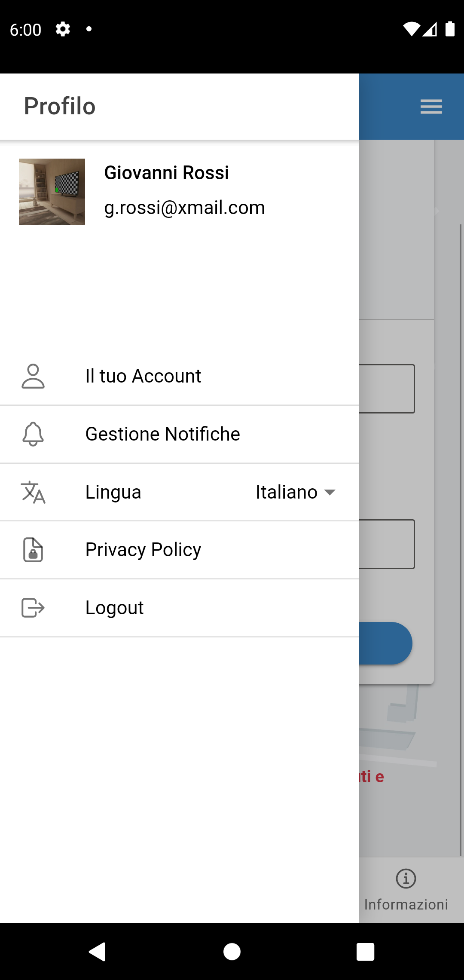Screen dimensions: 464x980
Task: Click the bell notification icon
Action: 33,434
